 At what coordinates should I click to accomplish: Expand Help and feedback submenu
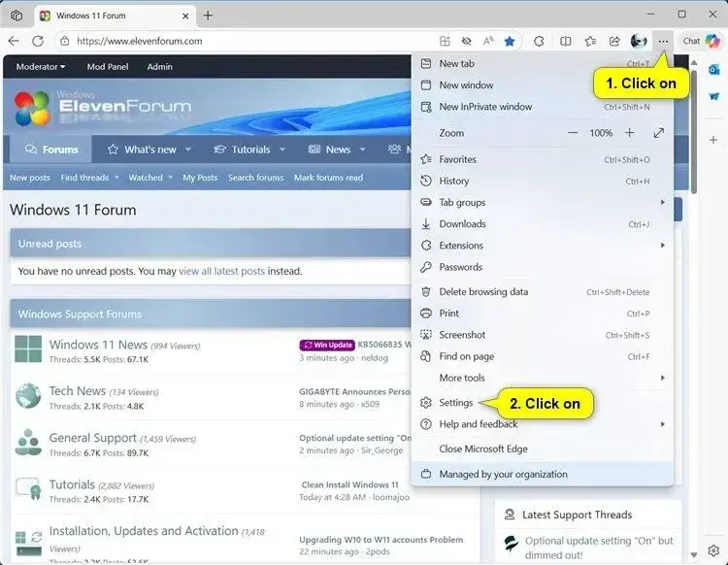tap(543, 424)
